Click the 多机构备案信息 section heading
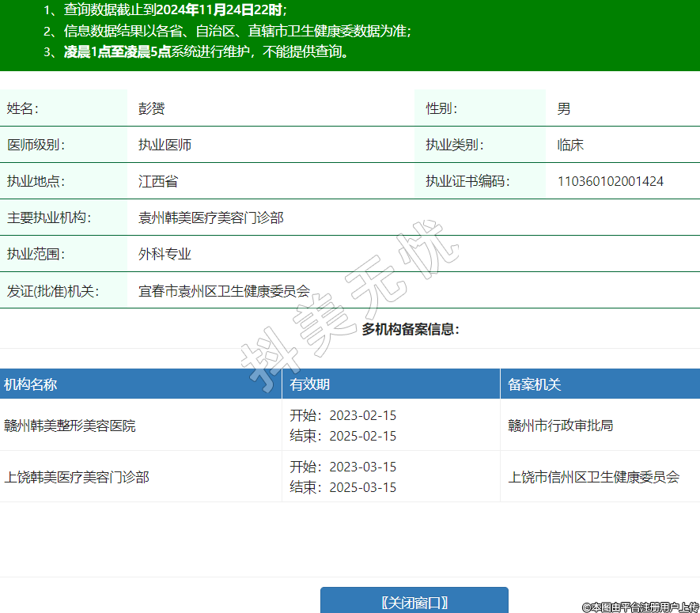The image size is (700, 613). point(411,329)
